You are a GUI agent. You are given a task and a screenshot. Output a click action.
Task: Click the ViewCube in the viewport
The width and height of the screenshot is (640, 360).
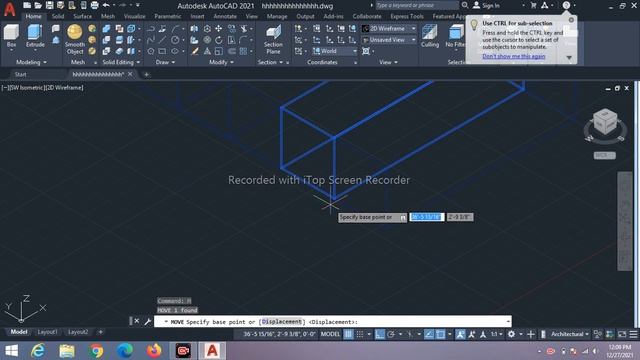[605, 122]
